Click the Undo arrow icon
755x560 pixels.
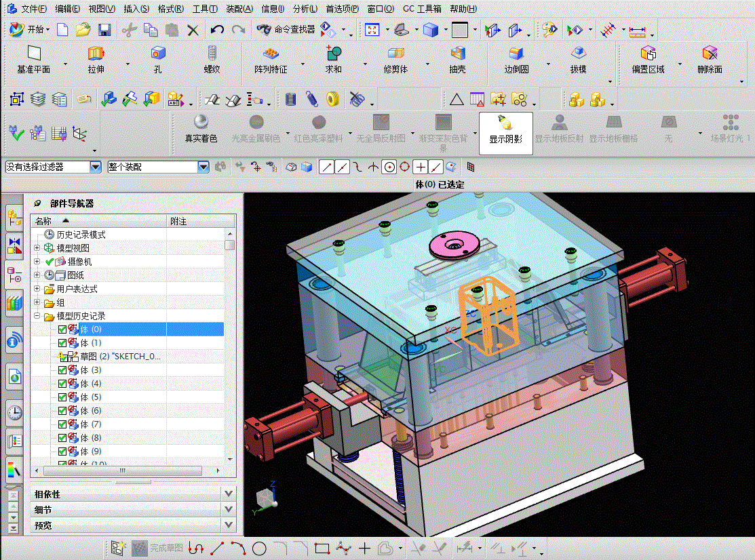[217, 30]
